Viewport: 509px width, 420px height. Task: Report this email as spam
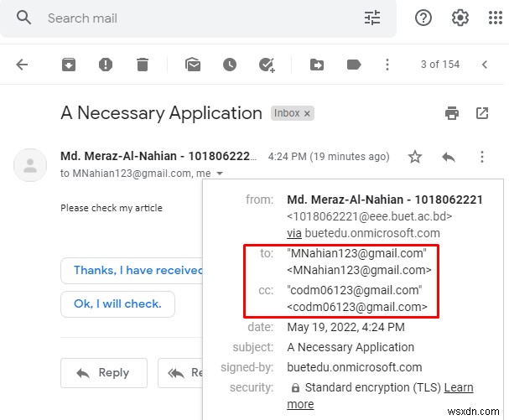coord(106,65)
